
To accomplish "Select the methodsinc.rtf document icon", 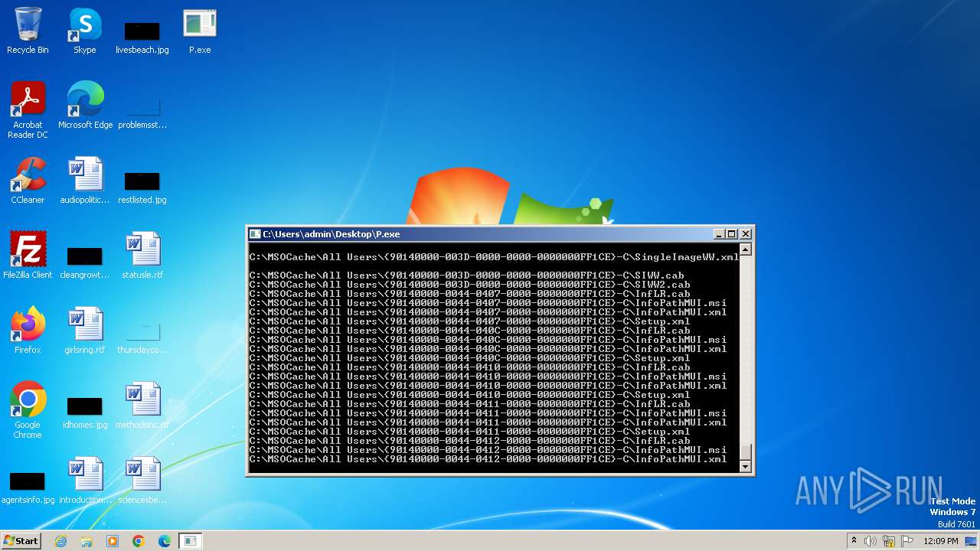I will 142,406.
